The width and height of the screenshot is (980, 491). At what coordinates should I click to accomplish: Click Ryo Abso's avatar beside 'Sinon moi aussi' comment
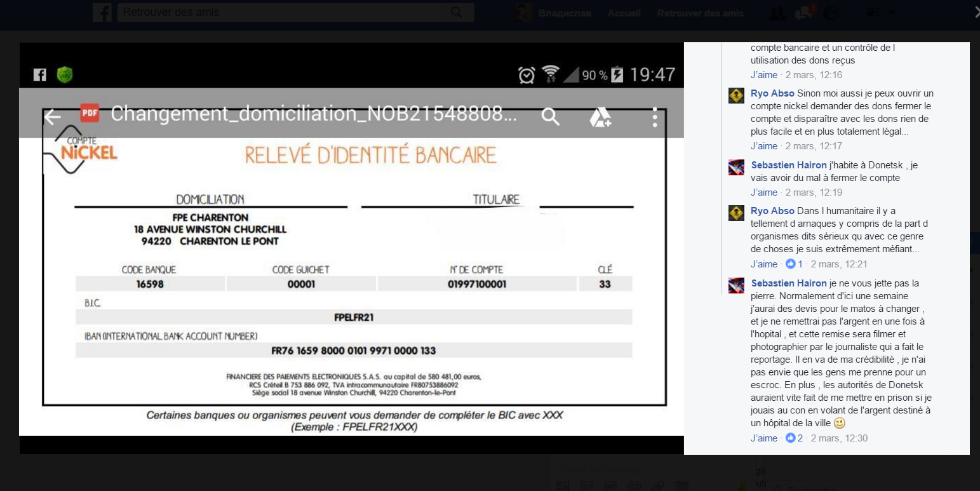tap(736, 95)
